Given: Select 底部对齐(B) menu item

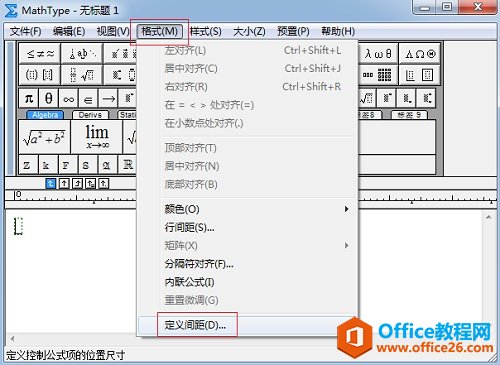Looking at the screenshot, I should 248,184.
